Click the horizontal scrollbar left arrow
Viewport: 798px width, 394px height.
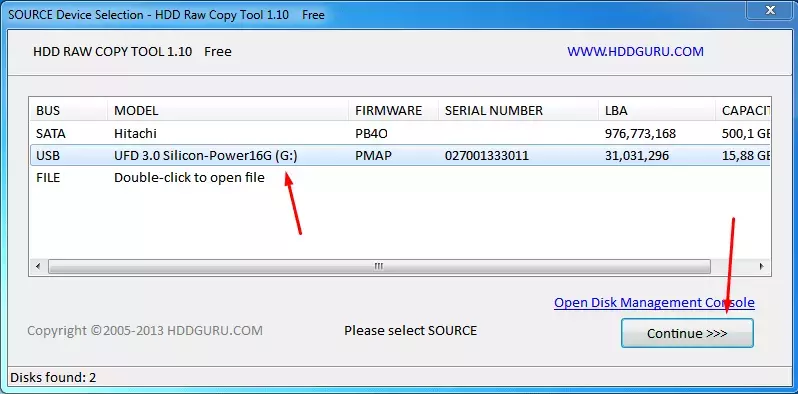click(38, 266)
